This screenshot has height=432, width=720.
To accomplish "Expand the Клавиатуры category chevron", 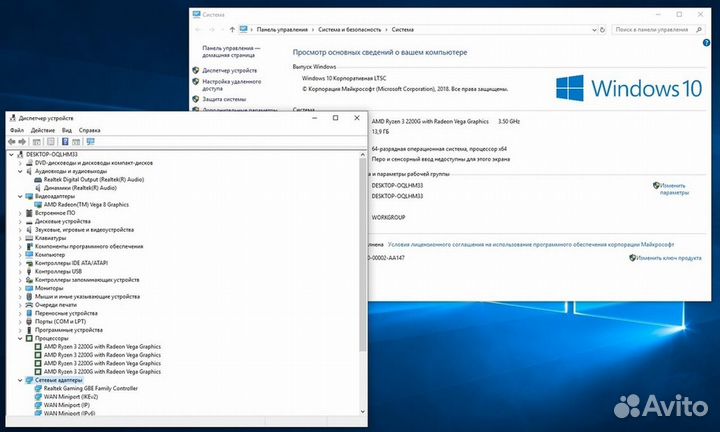I will tap(20, 238).
